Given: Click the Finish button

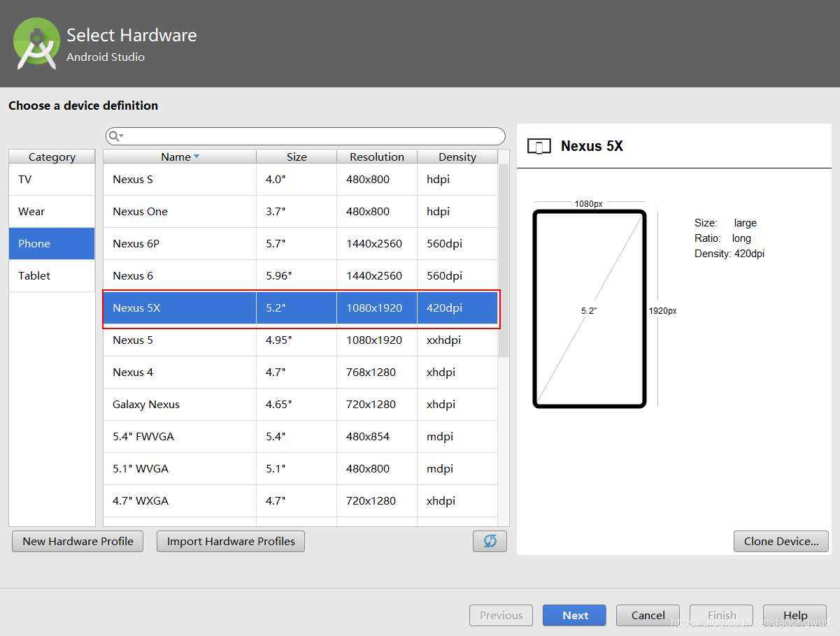Looking at the screenshot, I should (x=721, y=616).
